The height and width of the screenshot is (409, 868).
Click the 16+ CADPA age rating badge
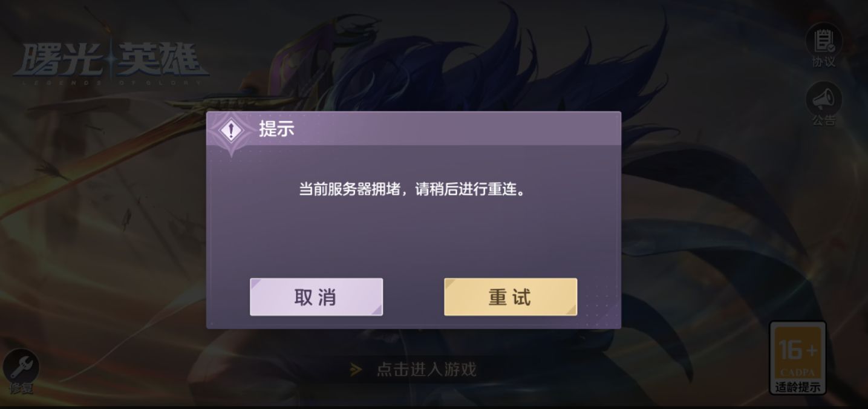click(798, 358)
